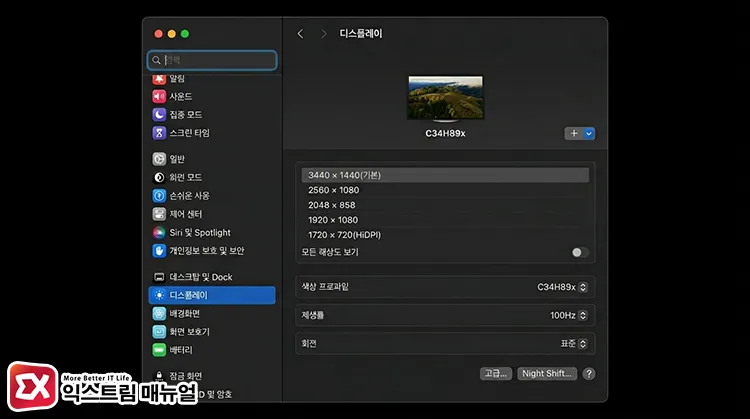
Task: Select the 디스플레이 sun icon
Action: point(159,295)
